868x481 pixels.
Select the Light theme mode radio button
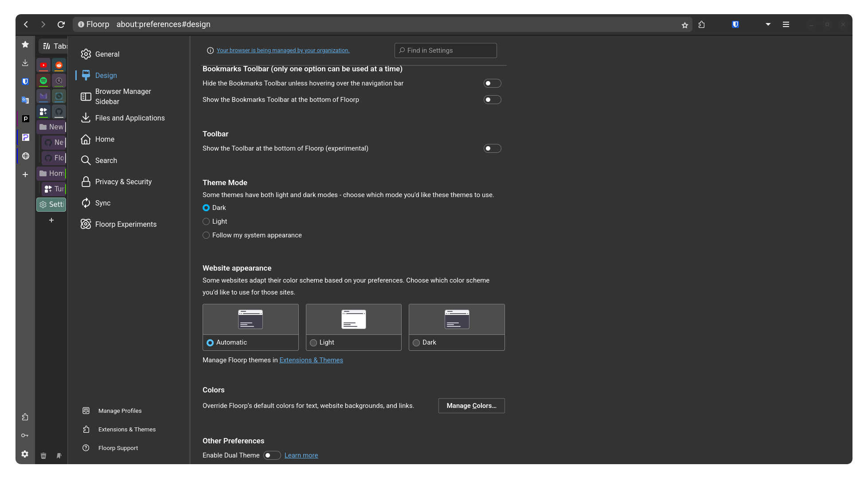(206, 221)
